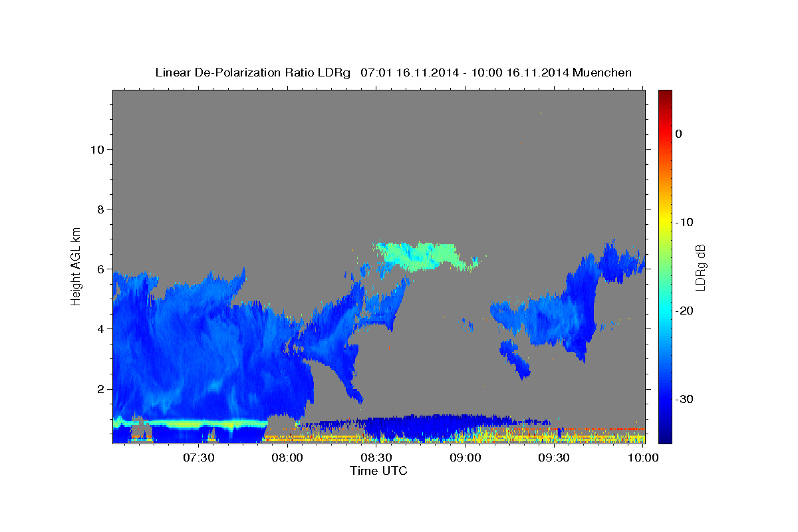Screen dimensions: 798x532
Task: Click the 'Height AGL km' axis title
Action: tap(76, 265)
